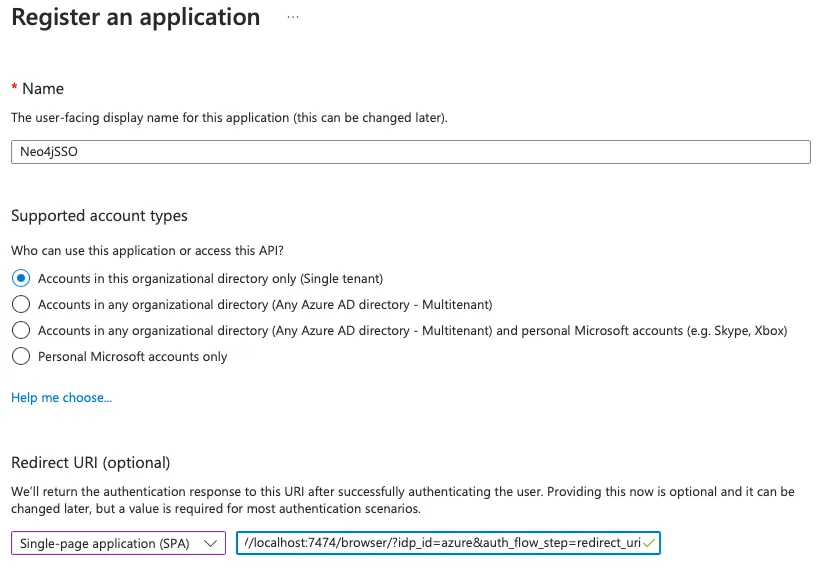Click the Register an application page title

(x=136, y=18)
